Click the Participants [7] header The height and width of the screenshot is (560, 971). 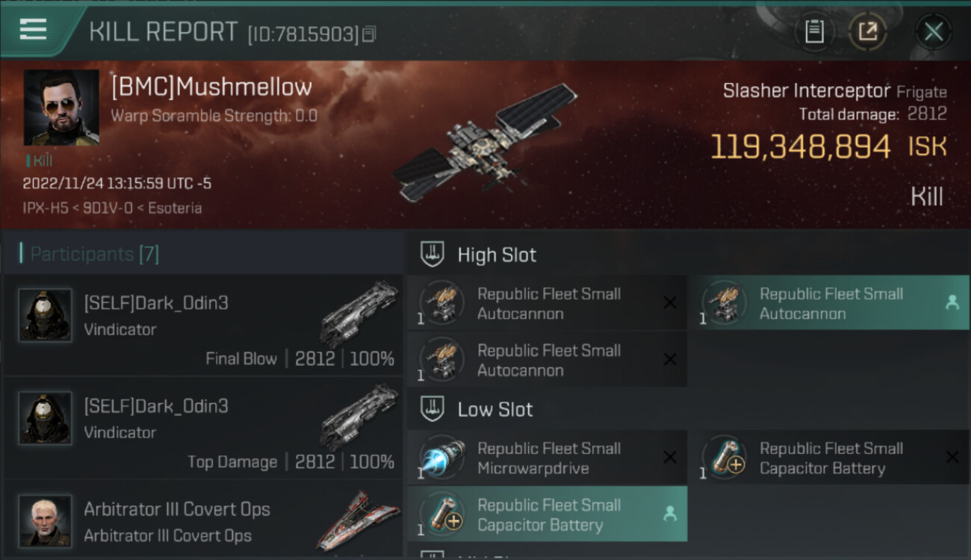[x=94, y=254]
